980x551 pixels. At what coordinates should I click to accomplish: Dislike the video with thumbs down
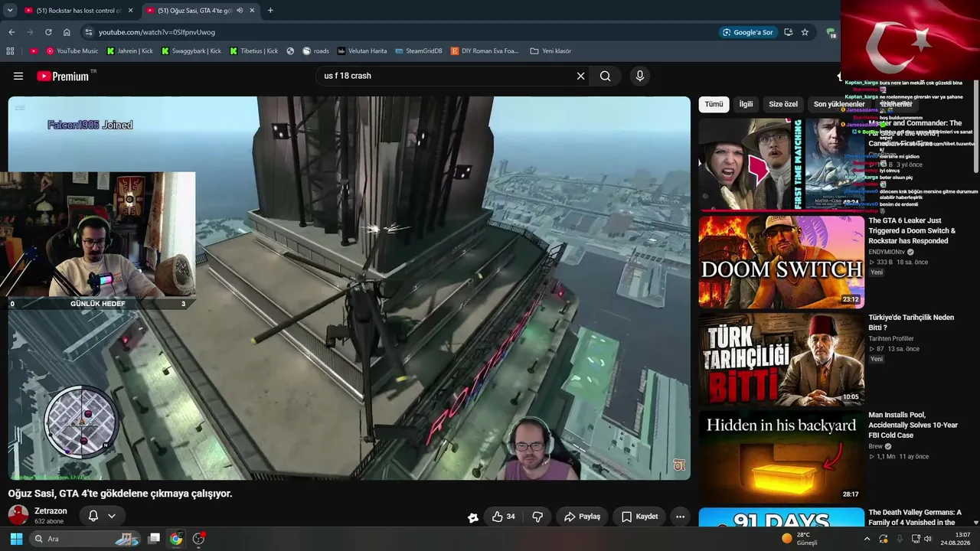click(x=537, y=517)
